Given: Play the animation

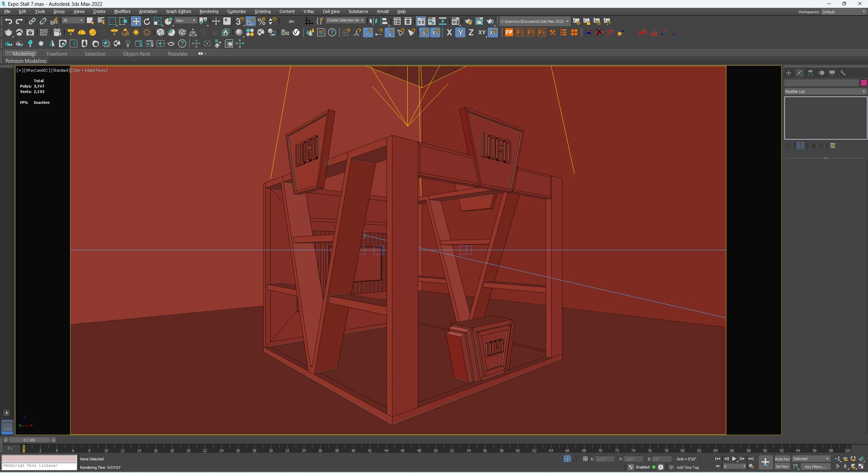Looking at the screenshot, I should 734,459.
